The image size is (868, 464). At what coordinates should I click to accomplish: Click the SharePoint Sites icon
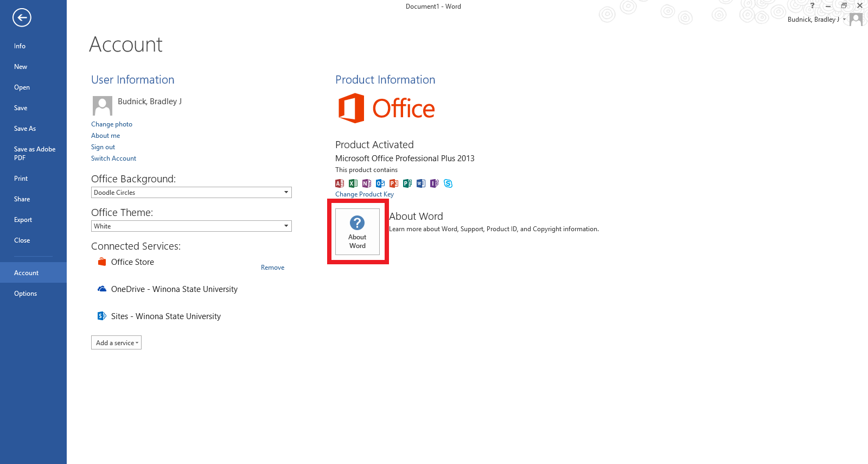click(x=101, y=316)
